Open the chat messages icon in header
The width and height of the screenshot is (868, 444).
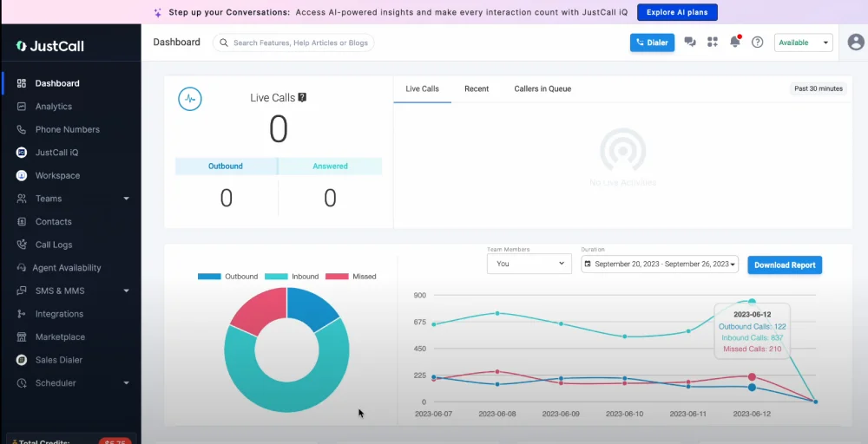tap(690, 42)
